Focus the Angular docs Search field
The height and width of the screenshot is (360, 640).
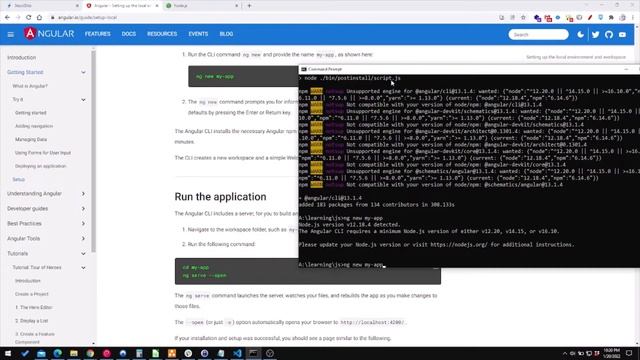pos(538,35)
